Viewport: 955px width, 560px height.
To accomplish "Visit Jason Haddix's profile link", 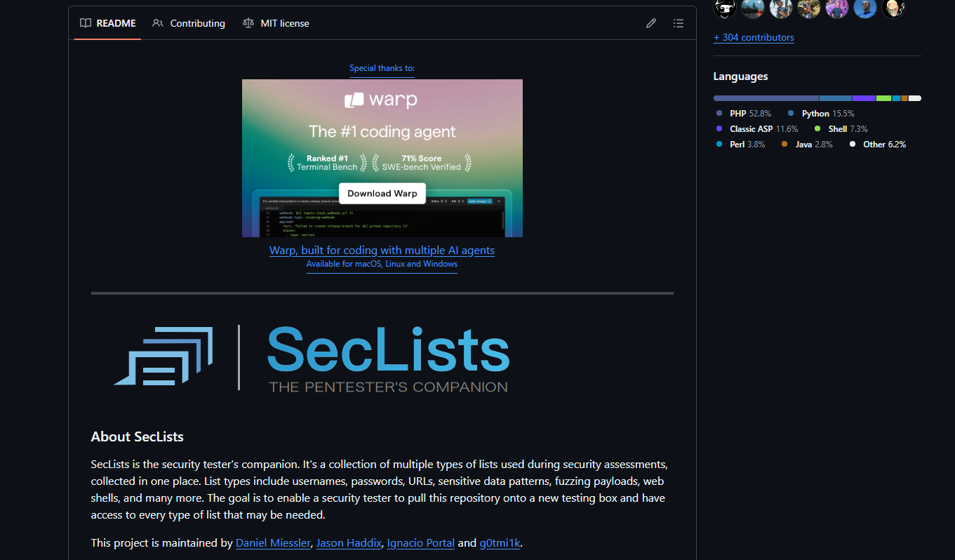I will click(349, 543).
